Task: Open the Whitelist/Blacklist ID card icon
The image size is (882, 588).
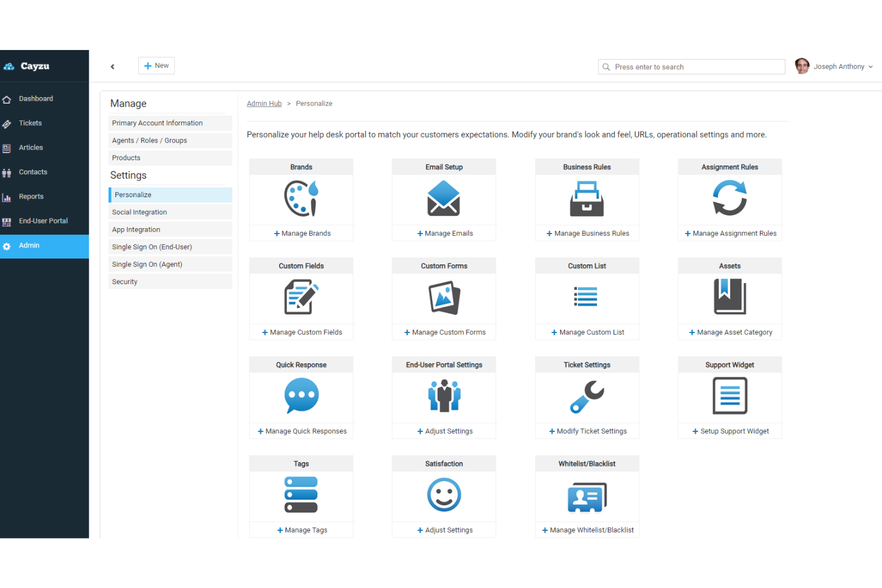Action: (x=587, y=497)
